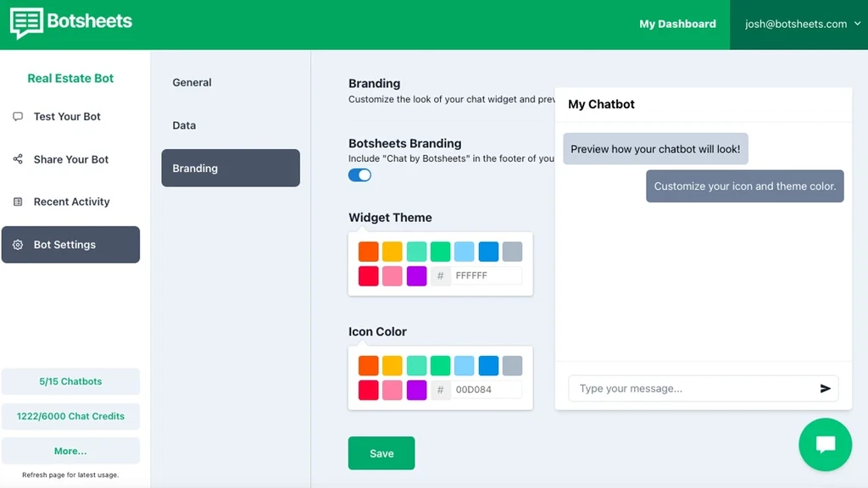Viewport: 868px width, 488px height.
Task: Click the Bot Settings gear icon
Action: 18,245
